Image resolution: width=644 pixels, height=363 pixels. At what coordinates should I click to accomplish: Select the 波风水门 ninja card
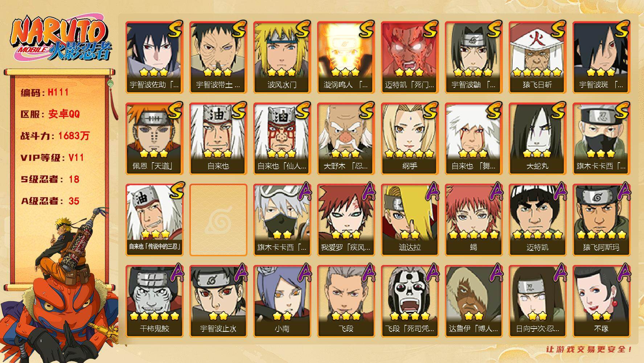(x=282, y=57)
